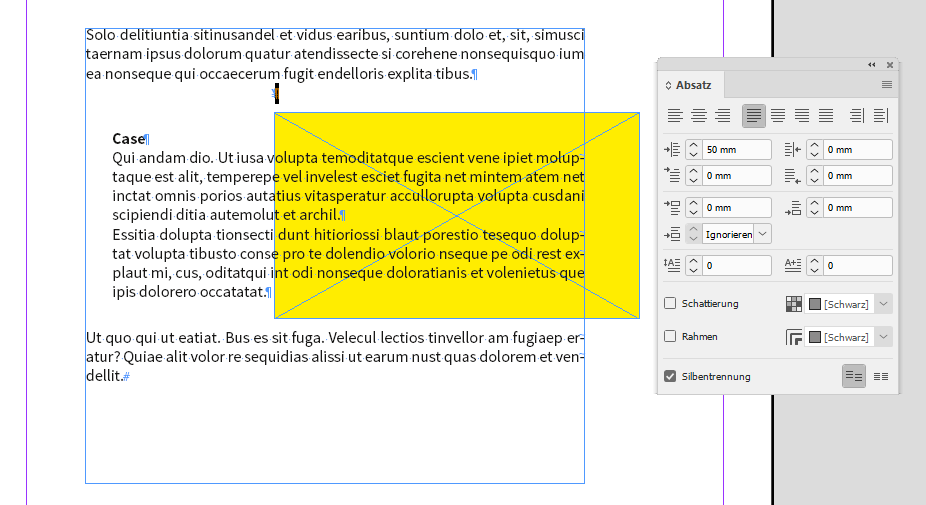Open the Ignorieren spacing dropdown
This screenshot has height=505, width=926.
coord(762,234)
